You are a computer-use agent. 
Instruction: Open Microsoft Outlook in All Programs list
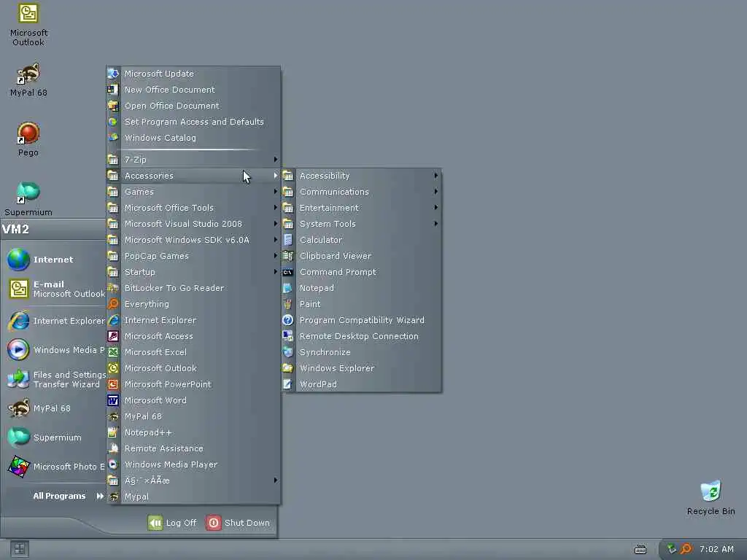[x=193, y=368]
